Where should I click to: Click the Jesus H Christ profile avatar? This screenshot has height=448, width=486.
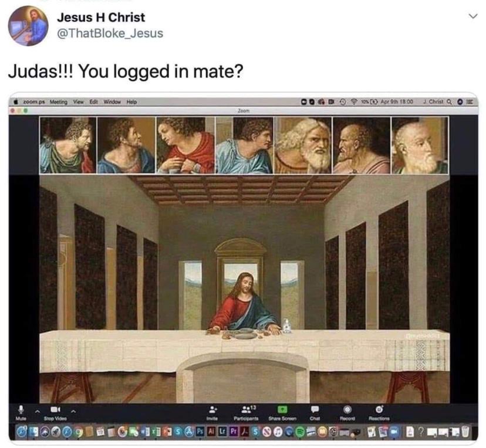click(x=28, y=26)
